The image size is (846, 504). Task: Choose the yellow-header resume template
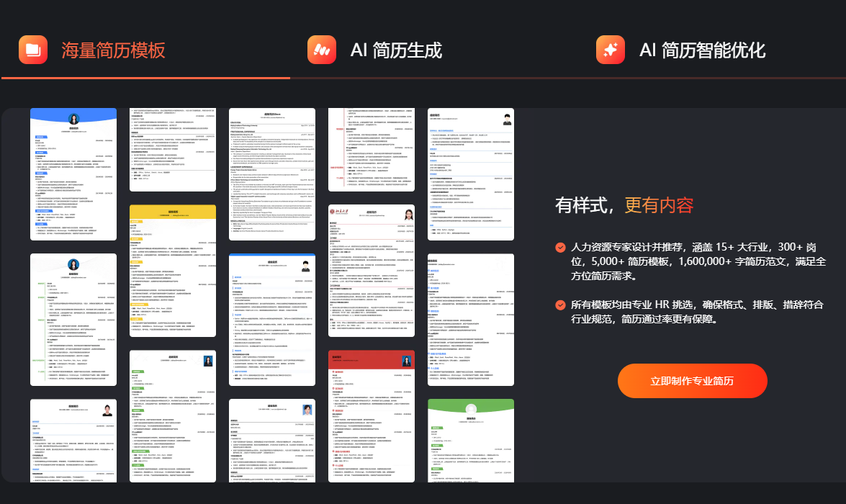pos(173,271)
